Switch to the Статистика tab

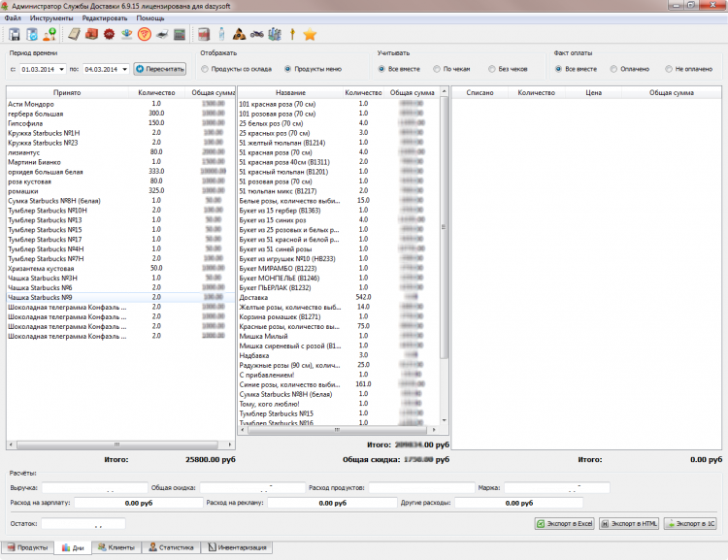171,547
